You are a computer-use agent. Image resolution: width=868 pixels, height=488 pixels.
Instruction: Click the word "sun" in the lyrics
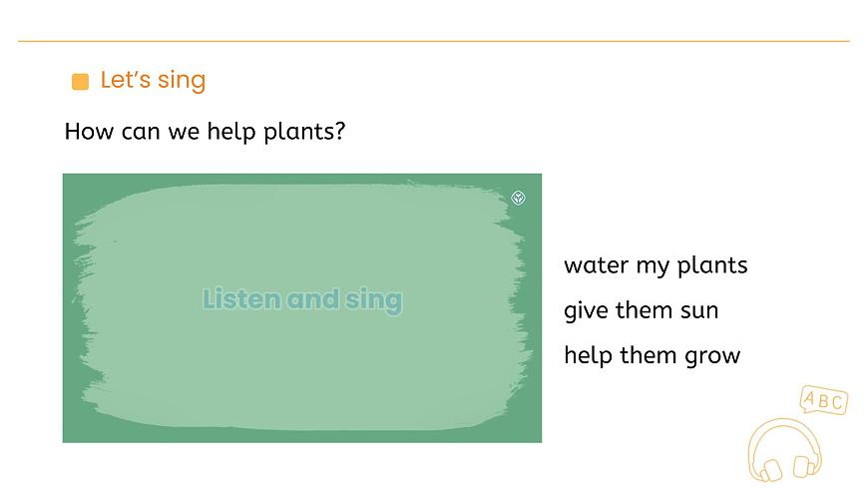pyautogui.click(x=699, y=310)
